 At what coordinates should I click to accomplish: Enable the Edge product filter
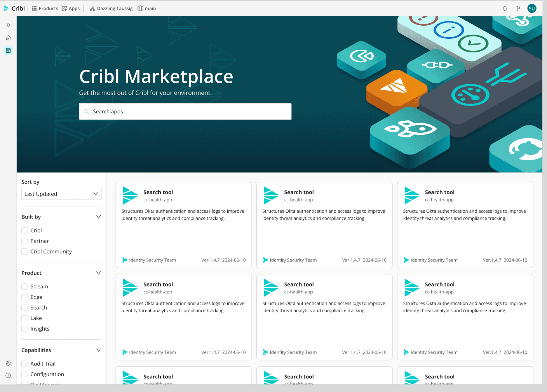(x=24, y=297)
